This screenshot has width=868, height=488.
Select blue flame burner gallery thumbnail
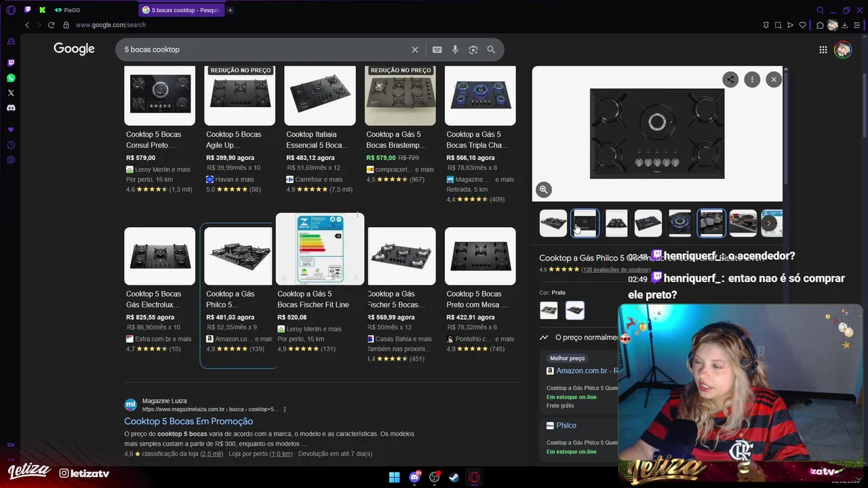click(x=679, y=223)
